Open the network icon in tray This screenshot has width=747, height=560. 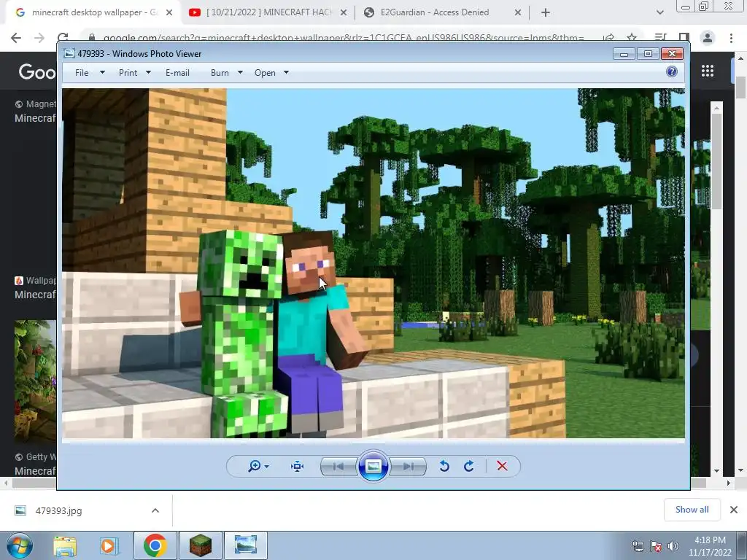coord(638,546)
